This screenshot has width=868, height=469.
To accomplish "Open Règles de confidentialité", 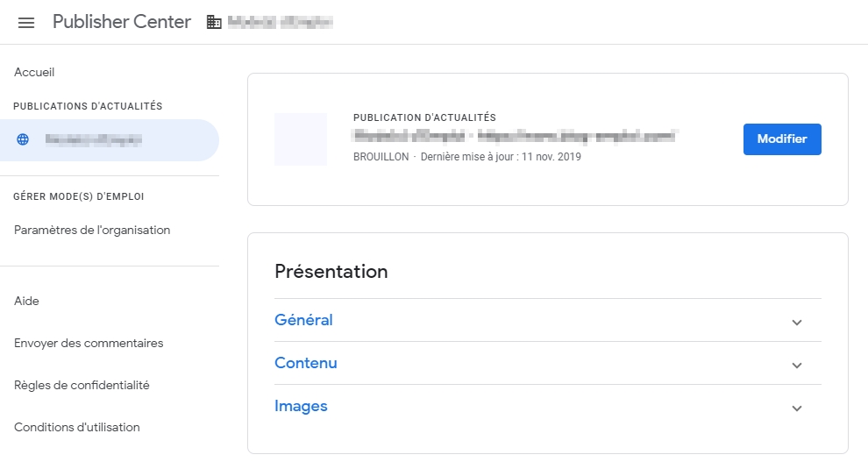I will (x=82, y=385).
